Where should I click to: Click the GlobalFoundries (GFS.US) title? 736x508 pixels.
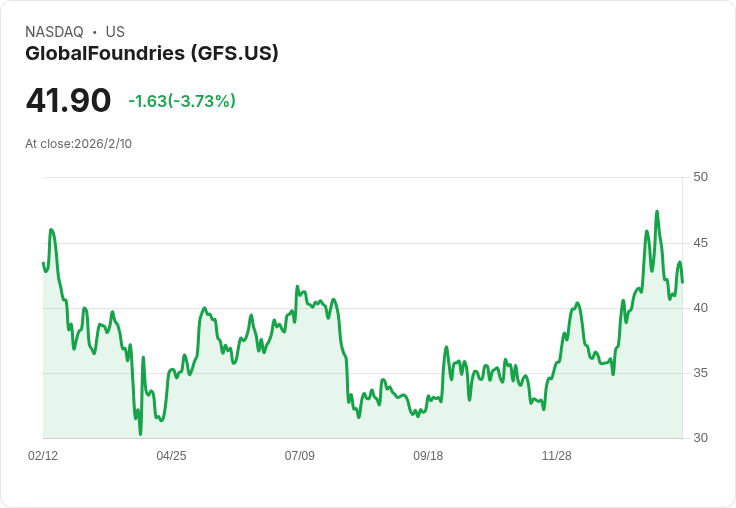(x=152, y=53)
